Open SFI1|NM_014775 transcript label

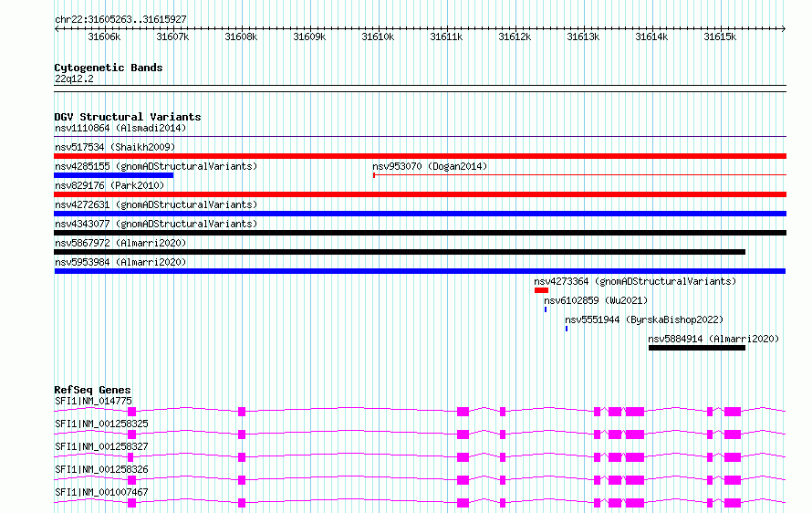(x=93, y=401)
